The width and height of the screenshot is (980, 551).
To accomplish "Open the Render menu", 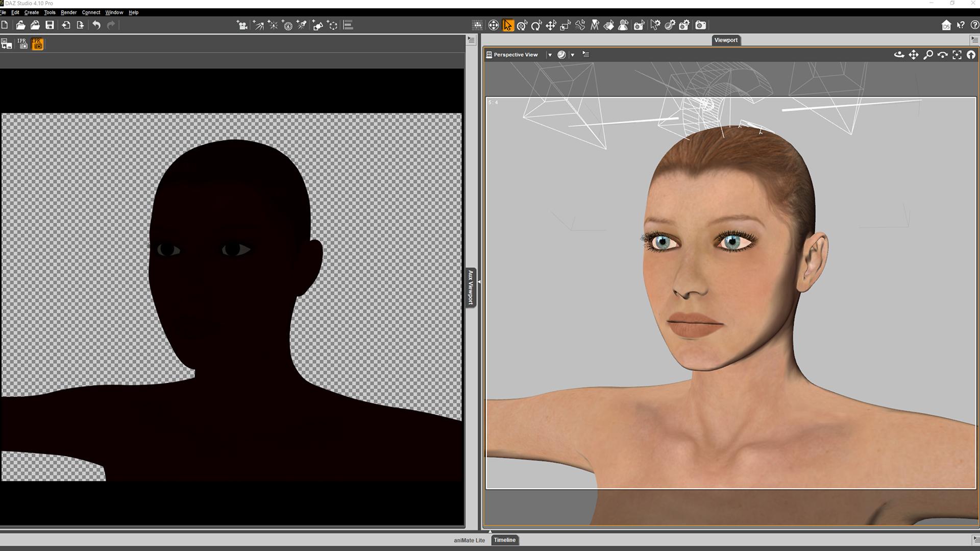I will coord(68,12).
